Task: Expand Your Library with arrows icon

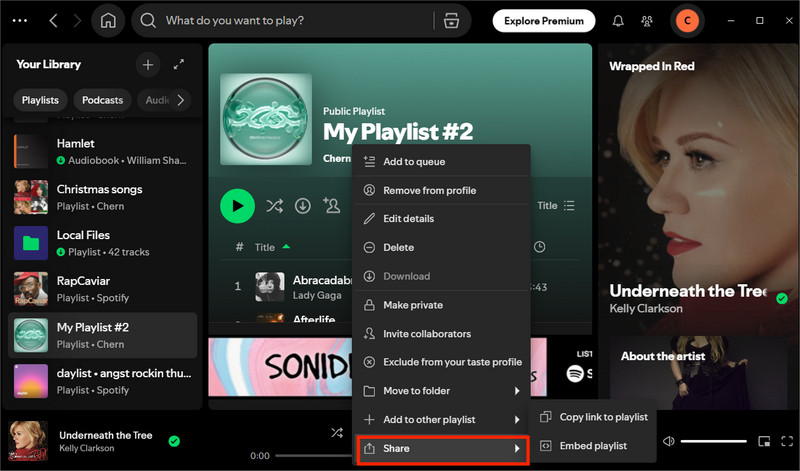Action: [x=179, y=65]
